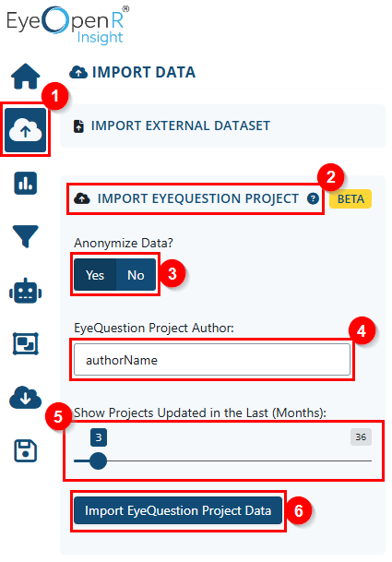Set Anonymize Data to No
Viewport: 392px width, 562px height.
click(x=136, y=275)
